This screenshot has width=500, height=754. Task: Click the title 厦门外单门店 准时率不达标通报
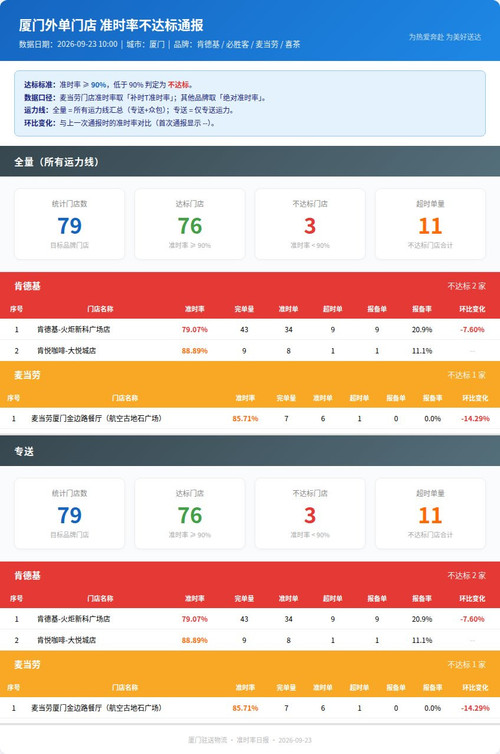pyautogui.click(x=111, y=25)
